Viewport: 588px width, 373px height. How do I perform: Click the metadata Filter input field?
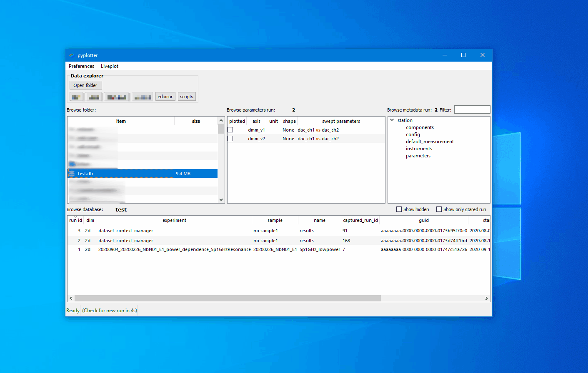472,109
